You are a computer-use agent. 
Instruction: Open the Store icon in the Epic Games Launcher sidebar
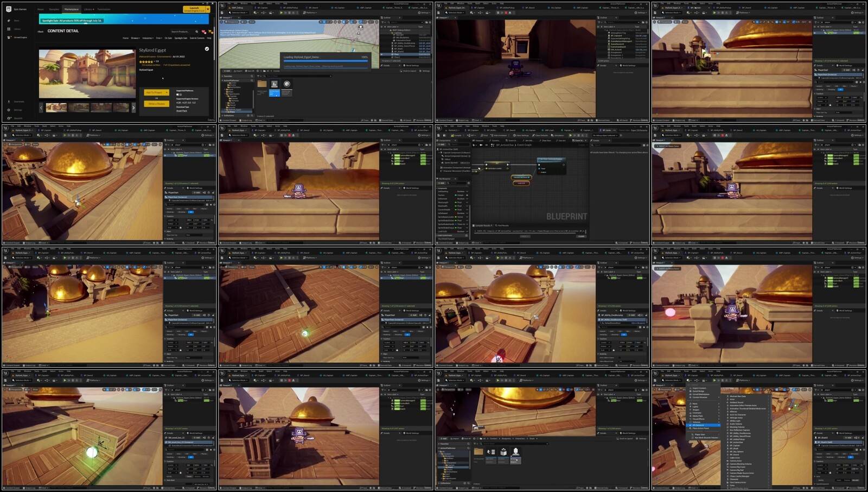click(9, 21)
